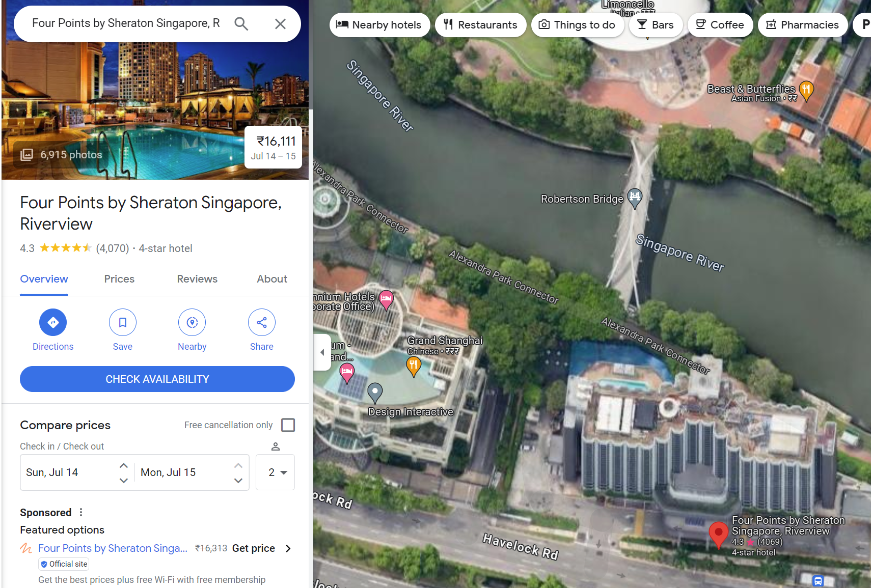Increase check-in date with the up stepper arrow
Viewport: 871px width, 588px height.
click(x=123, y=465)
